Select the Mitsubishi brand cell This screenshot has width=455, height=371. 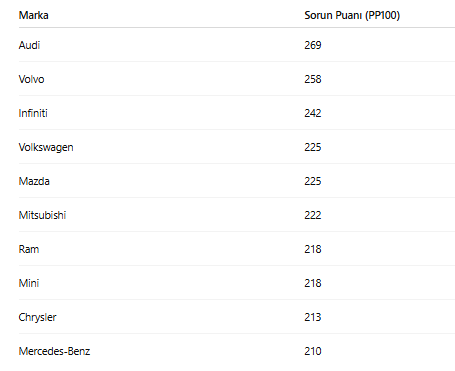tap(42, 215)
